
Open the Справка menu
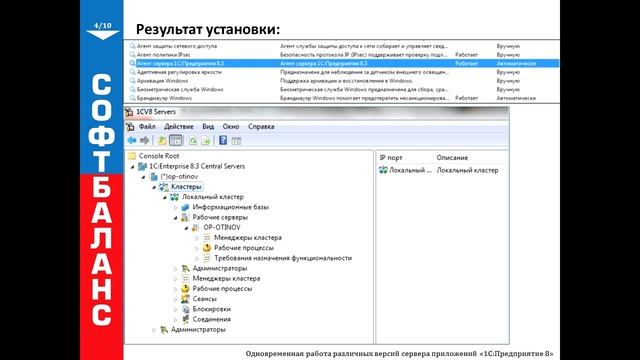point(261,127)
